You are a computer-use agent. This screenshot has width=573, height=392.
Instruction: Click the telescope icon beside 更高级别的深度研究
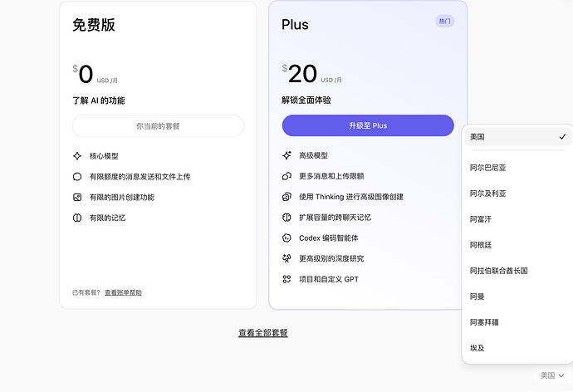pos(286,258)
